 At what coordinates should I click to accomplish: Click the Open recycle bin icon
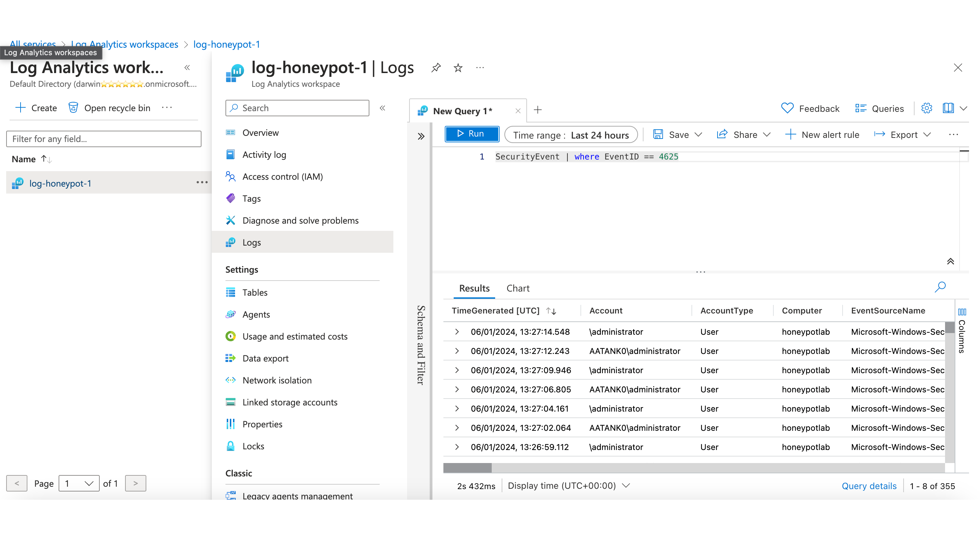[x=73, y=108]
